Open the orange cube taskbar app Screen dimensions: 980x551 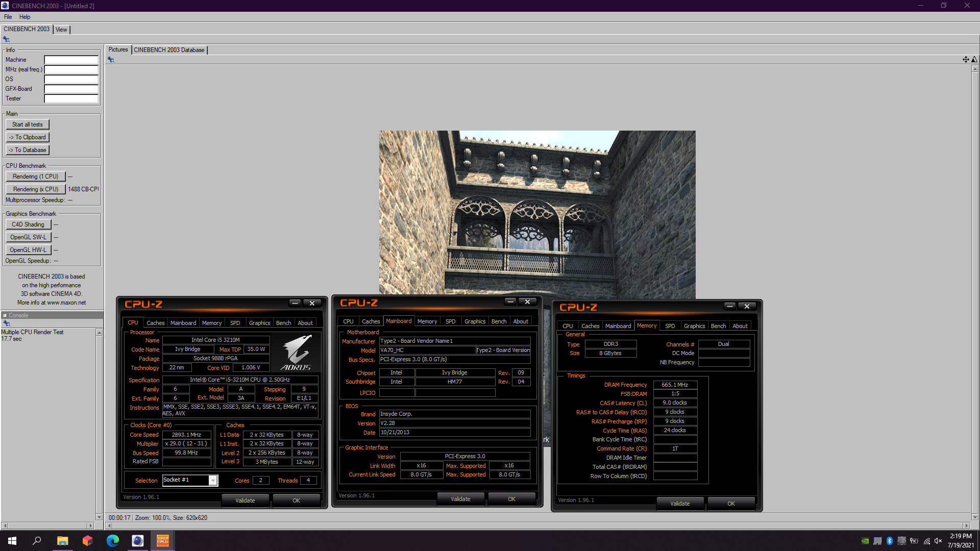pyautogui.click(x=87, y=541)
